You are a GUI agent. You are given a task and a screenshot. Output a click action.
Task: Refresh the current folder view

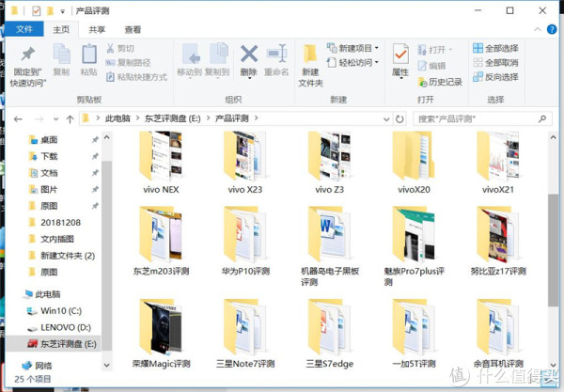coord(399,119)
